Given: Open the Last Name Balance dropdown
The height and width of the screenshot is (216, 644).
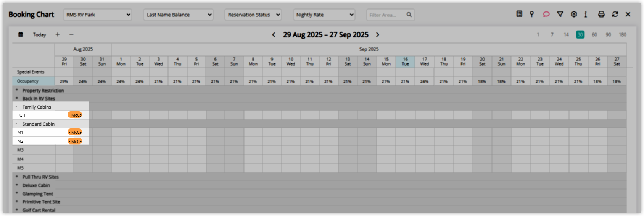Looking at the screenshot, I should (x=179, y=15).
